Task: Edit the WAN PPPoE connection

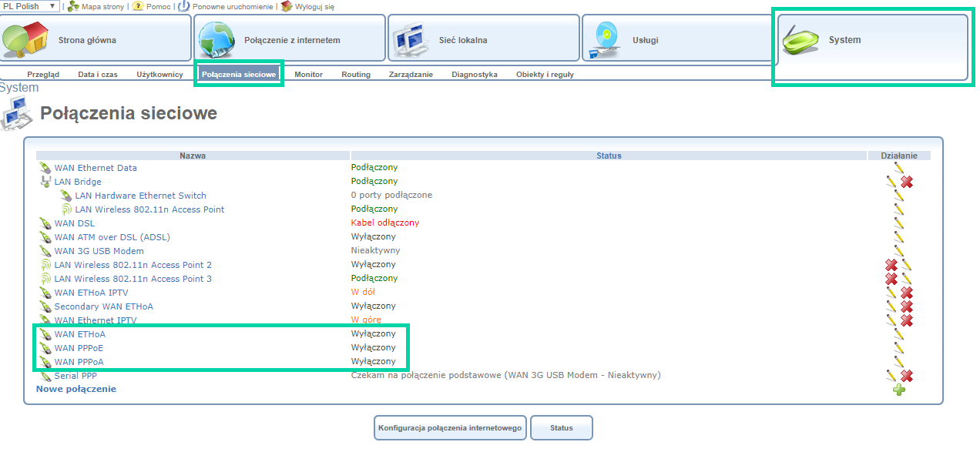Action: point(898,348)
